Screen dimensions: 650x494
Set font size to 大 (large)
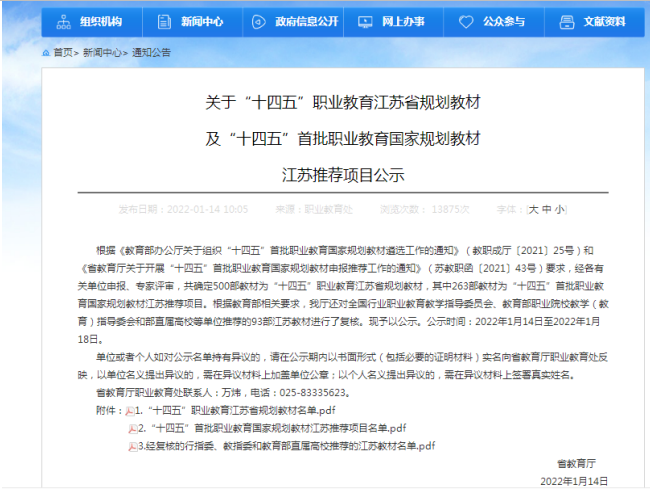(x=533, y=210)
